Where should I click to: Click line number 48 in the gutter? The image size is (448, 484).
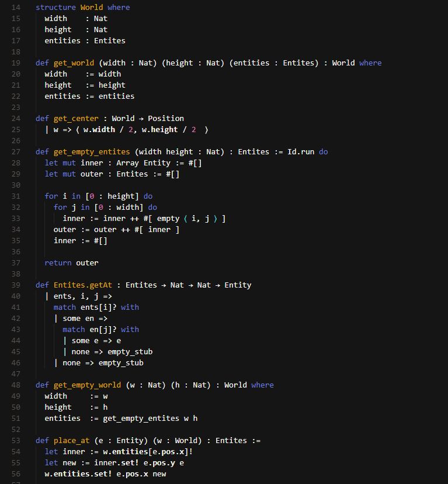tap(16, 385)
